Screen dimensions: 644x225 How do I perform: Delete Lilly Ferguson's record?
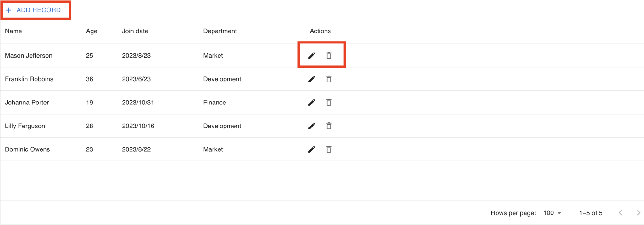(x=329, y=126)
